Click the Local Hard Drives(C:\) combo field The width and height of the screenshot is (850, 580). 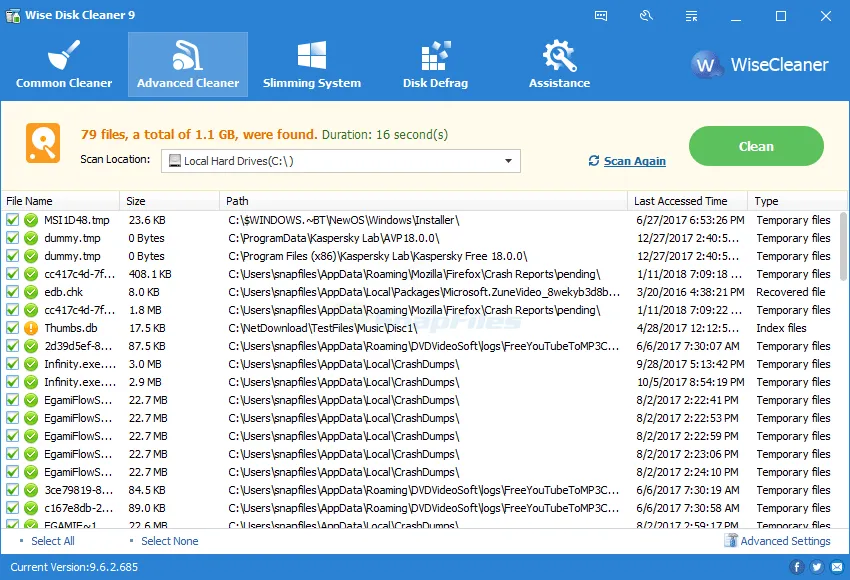click(x=340, y=161)
